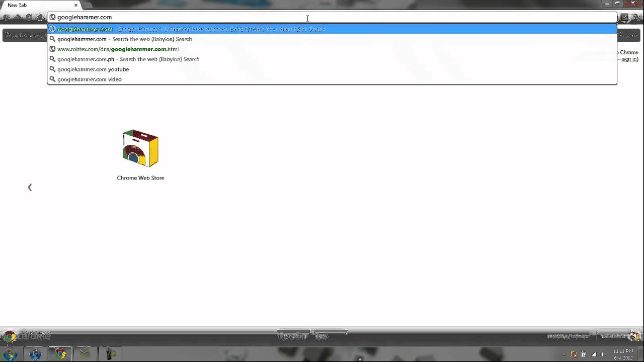Open the home page via house icon
Screen dimensions: 644x362
(40, 17)
